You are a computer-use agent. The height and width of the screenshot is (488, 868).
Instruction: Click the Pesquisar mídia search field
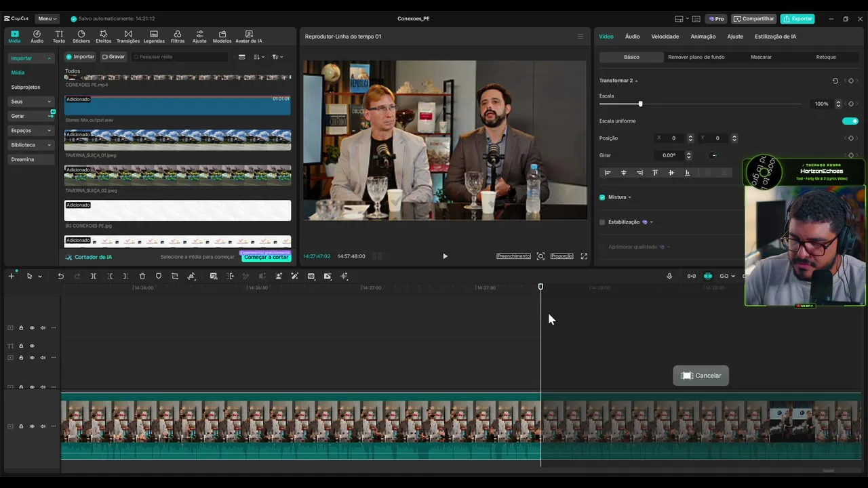(x=180, y=57)
